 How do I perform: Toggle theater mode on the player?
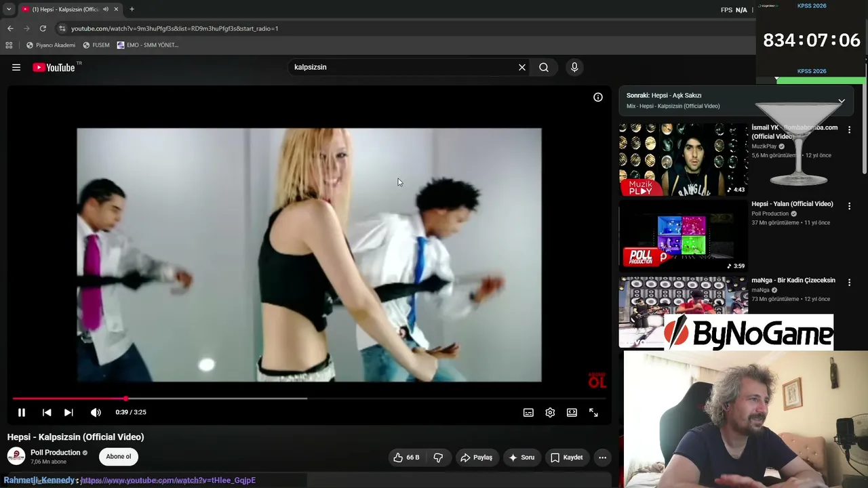[x=572, y=412]
